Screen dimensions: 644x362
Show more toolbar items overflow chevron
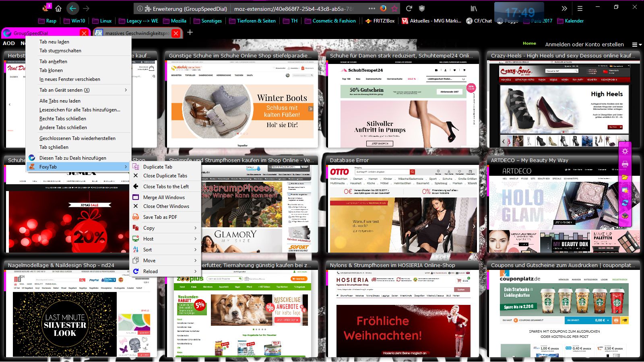[x=564, y=8]
